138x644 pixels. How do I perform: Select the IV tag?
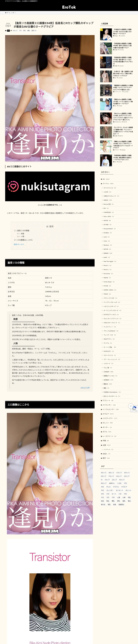(102, 480)
